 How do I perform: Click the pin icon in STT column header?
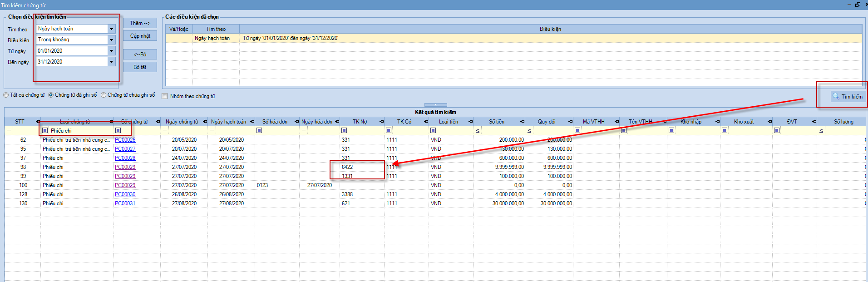click(38, 122)
